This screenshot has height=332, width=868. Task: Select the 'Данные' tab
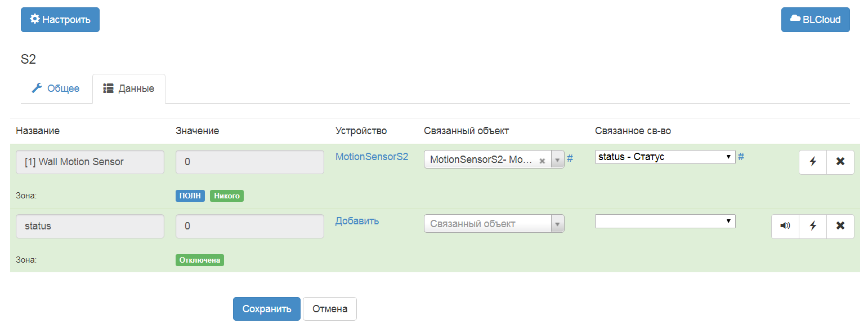(x=129, y=89)
